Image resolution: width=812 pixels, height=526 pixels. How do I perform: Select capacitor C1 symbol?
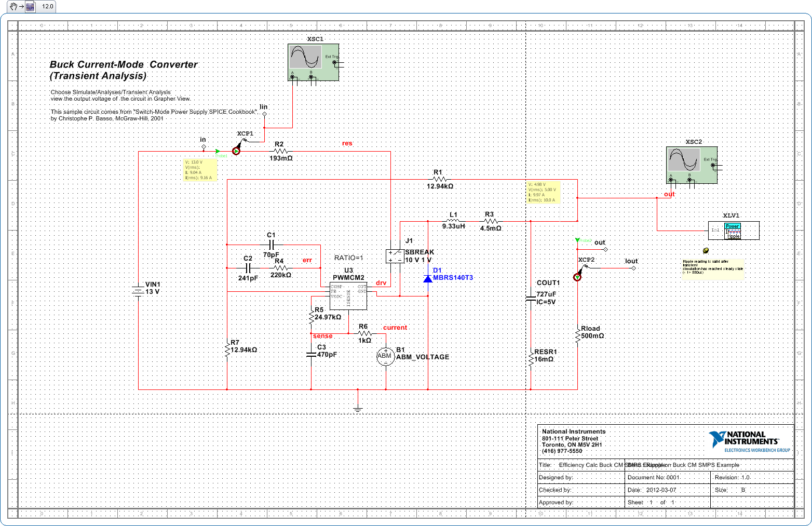click(x=271, y=245)
